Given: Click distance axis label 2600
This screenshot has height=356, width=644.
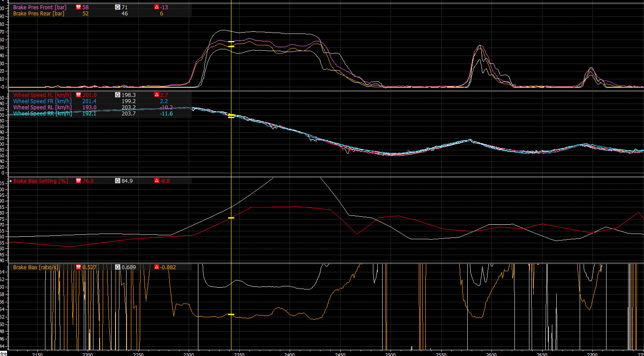Looking at the screenshot, I should (491, 354).
